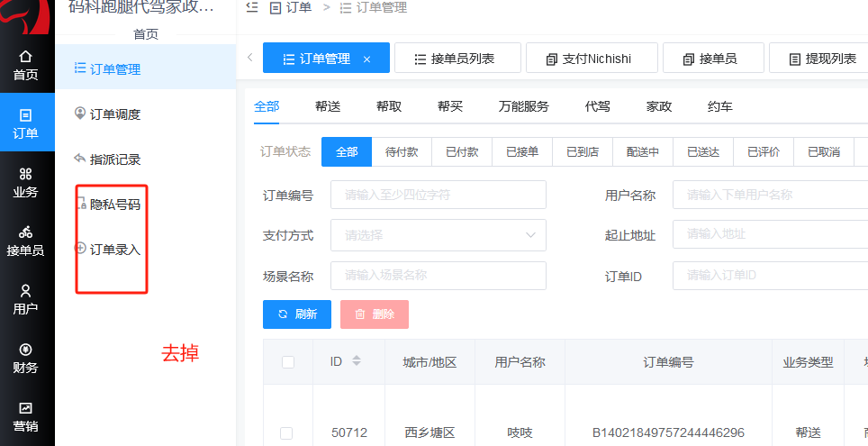Filter order status by 已接单
The image size is (868, 446).
click(522, 151)
